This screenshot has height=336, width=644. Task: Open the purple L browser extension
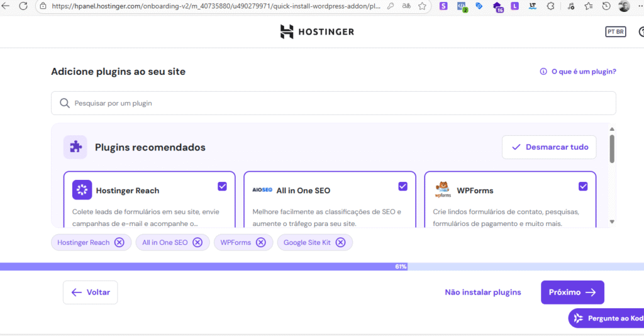click(x=514, y=6)
